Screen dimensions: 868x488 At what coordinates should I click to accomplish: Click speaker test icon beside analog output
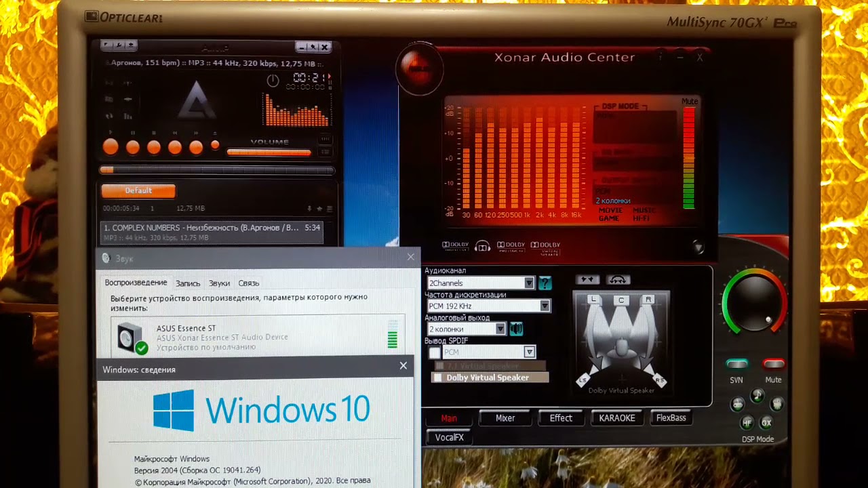click(x=516, y=329)
